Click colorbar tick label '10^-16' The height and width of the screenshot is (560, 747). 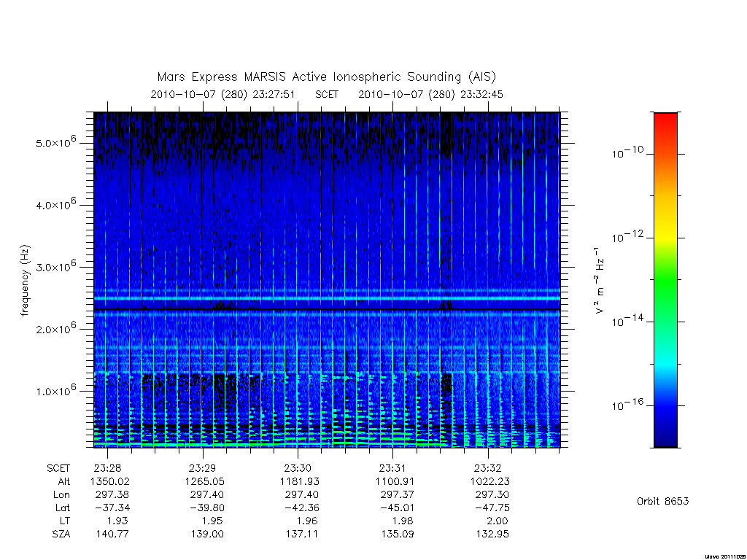(x=627, y=404)
